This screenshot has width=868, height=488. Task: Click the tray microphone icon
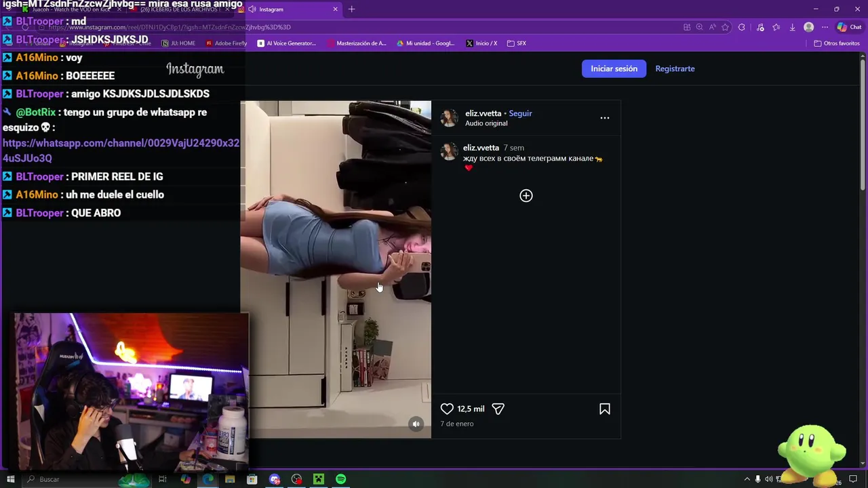point(758,479)
